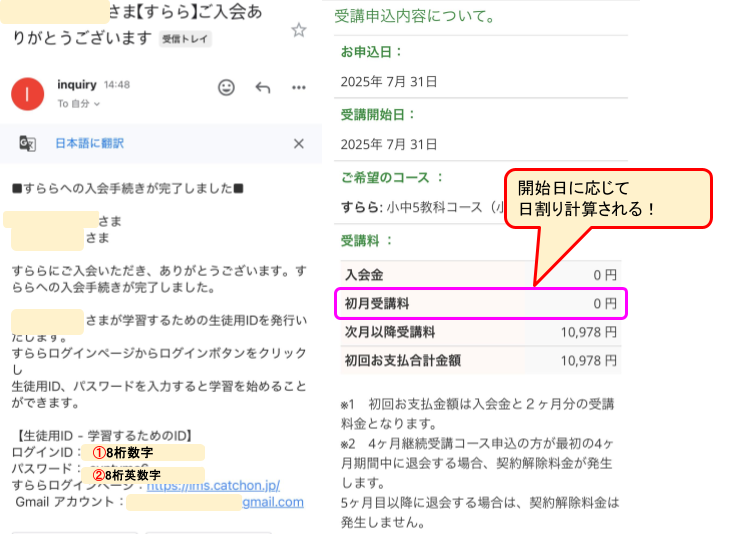Translate the email with 日本語に翻訳

(89, 143)
